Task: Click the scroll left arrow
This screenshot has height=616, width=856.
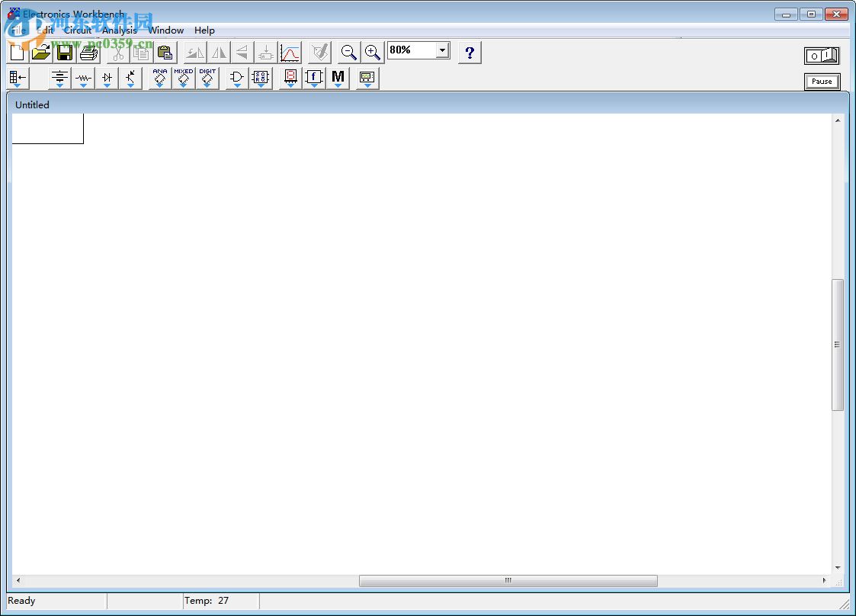Action: tap(18, 580)
